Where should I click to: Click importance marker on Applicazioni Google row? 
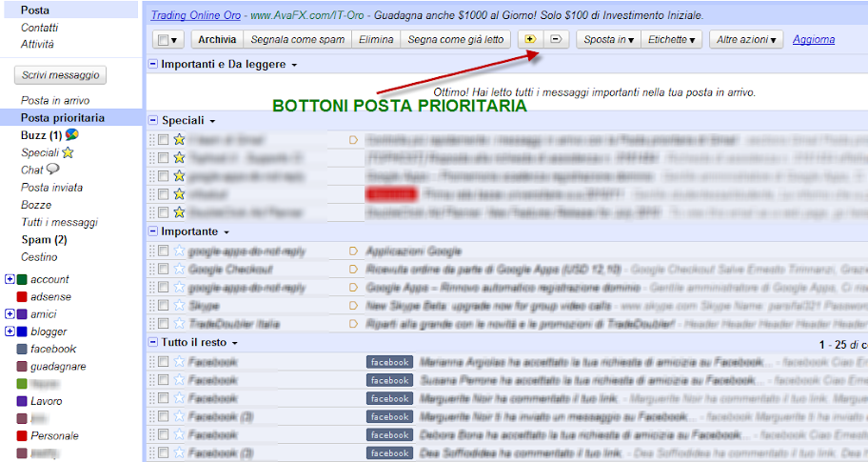[353, 251]
